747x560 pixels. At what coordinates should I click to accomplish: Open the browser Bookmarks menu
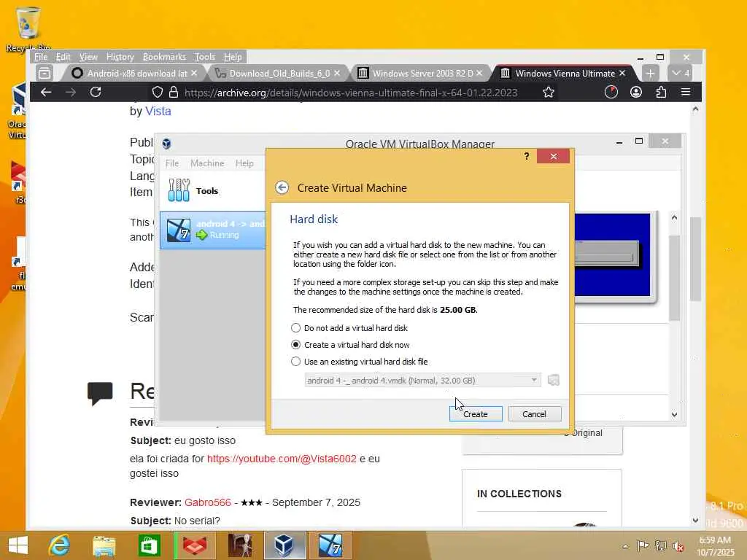[x=164, y=57]
